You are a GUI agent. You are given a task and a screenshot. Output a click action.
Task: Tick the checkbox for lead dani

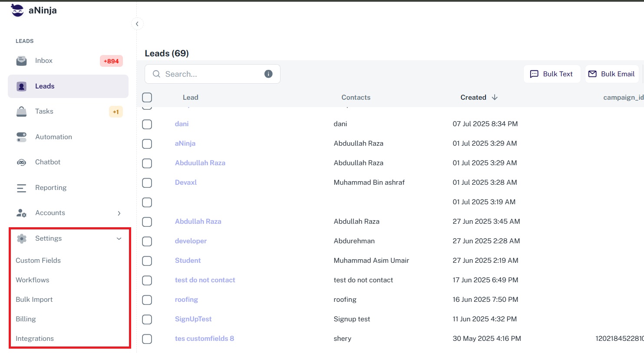pyautogui.click(x=147, y=124)
